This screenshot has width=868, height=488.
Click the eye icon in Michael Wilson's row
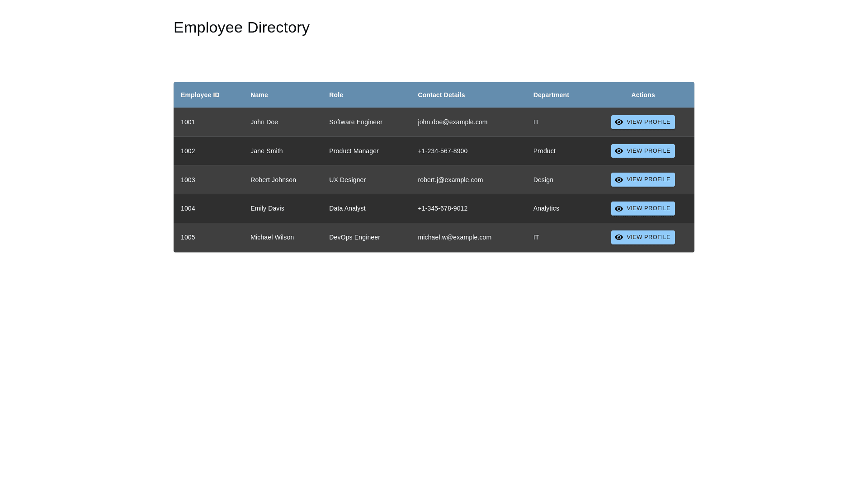pos(618,238)
